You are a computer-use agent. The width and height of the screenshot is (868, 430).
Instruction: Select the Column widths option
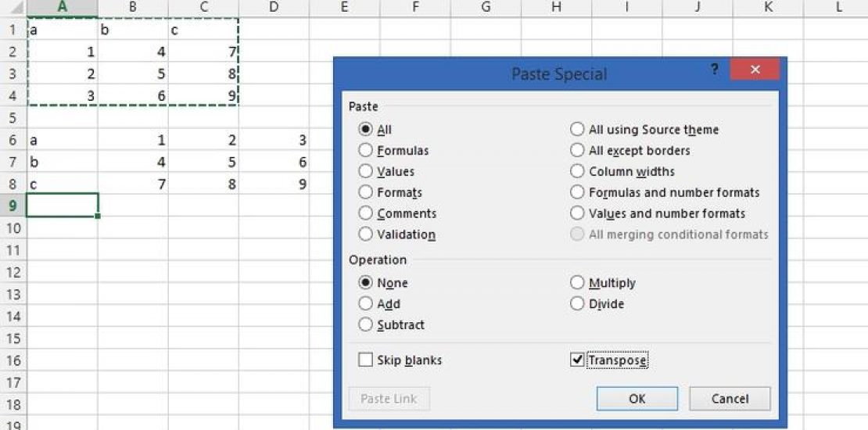(x=577, y=171)
